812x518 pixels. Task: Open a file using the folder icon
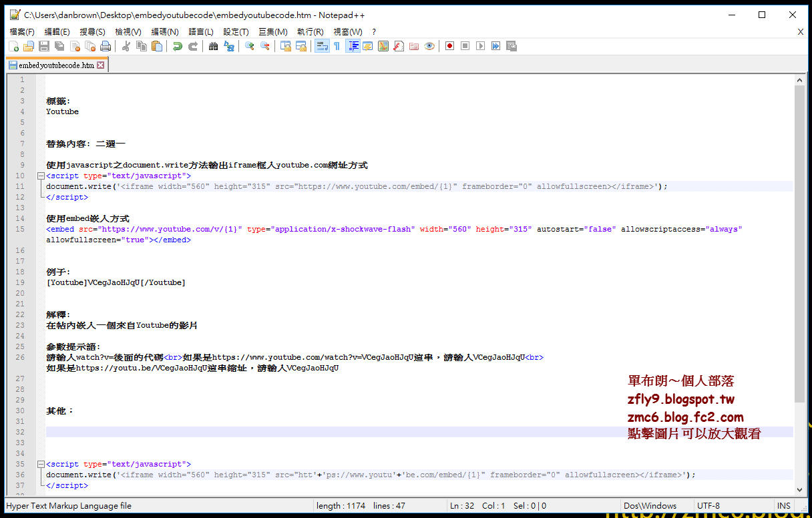coord(29,46)
